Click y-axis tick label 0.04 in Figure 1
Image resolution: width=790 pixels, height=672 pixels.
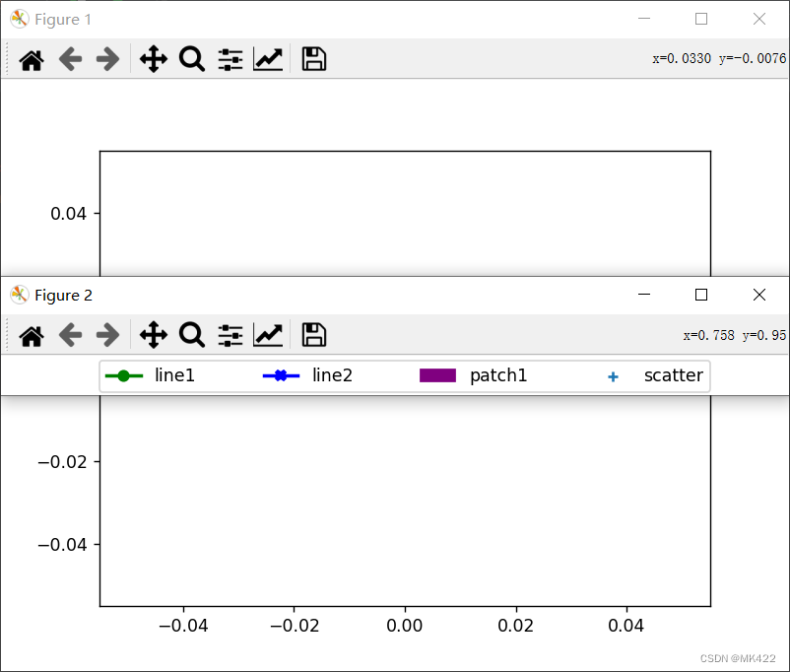tap(69, 214)
